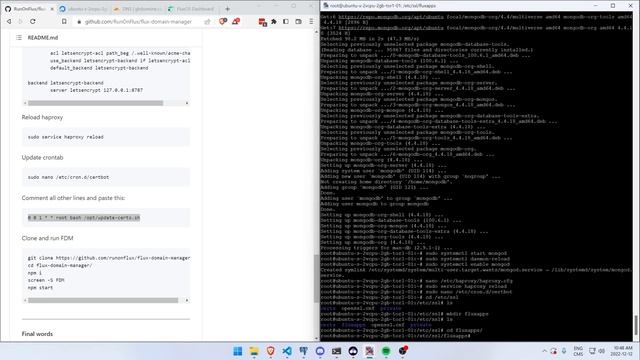
Task: Click the 'Final words' heading
Action: click(37, 333)
